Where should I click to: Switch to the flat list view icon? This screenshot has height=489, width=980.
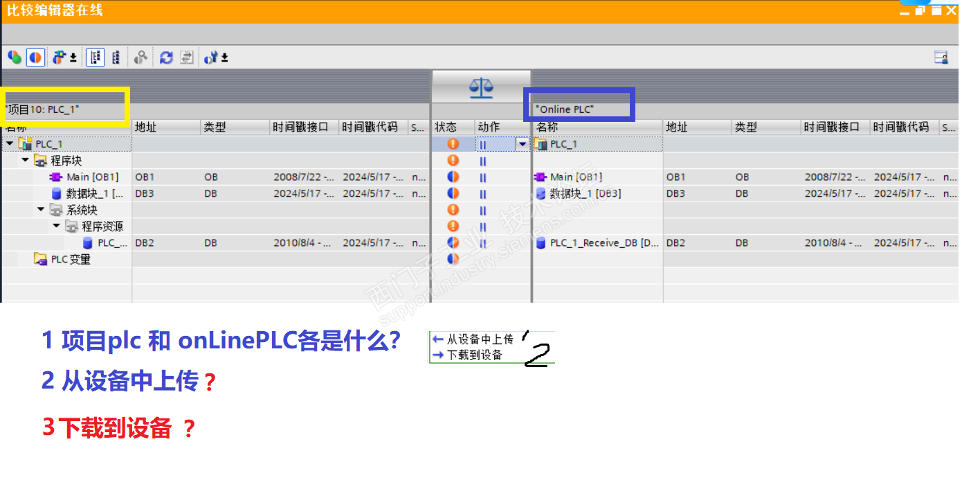(x=116, y=57)
